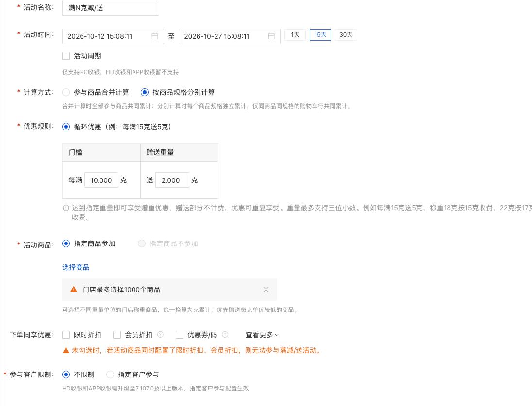This screenshot has width=532, height=406.
Task: Click the 未勾选时 orange warning text
Action: tap(197, 350)
